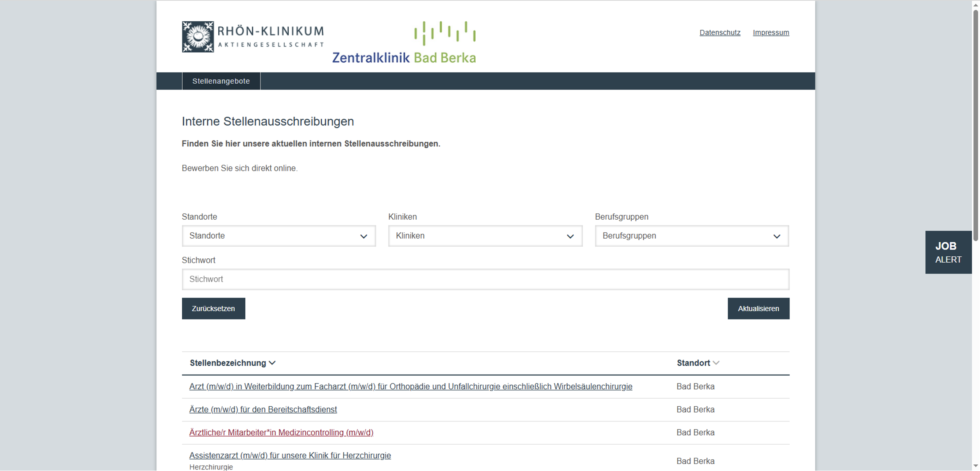Sort by Standort column
The height and width of the screenshot is (471, 980).
698,363
